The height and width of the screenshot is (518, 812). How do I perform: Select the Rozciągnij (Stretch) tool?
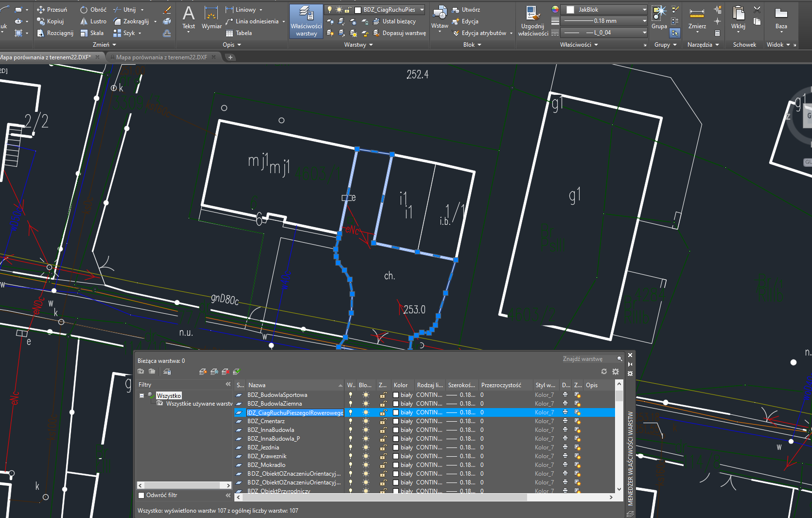pos(55,33)
